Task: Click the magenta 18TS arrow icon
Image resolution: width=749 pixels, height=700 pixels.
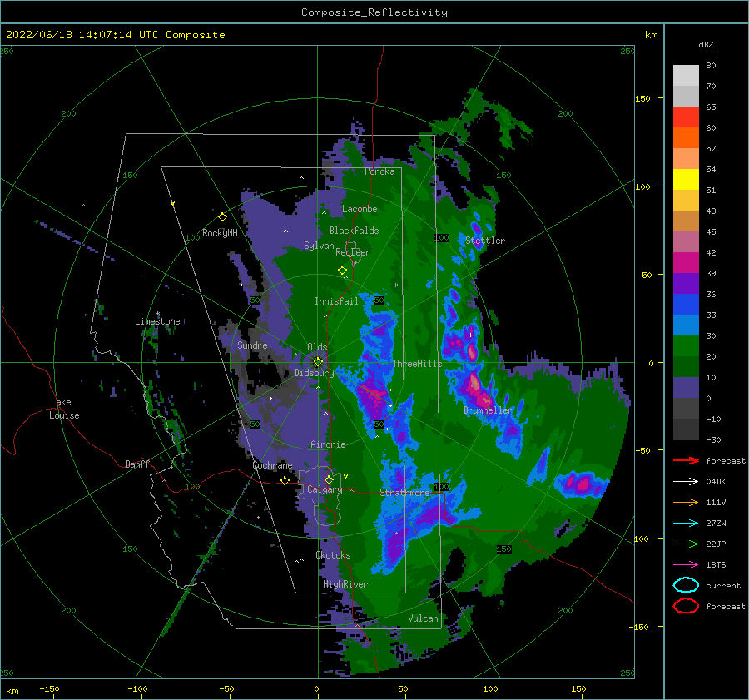Action: click(x=686, y=565)
